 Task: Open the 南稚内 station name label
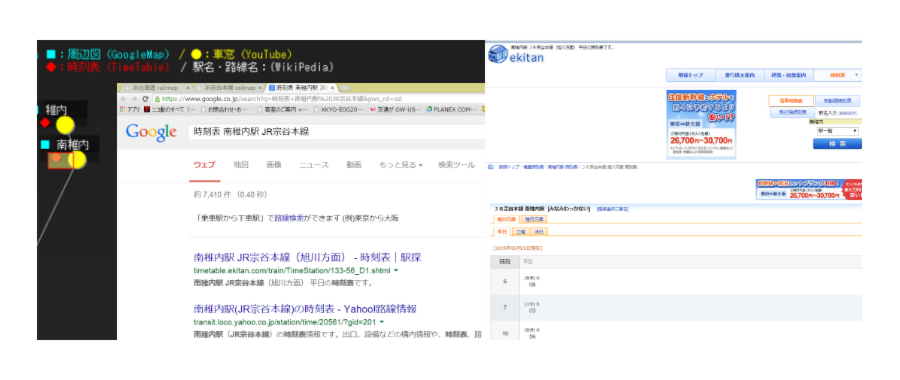72,144
